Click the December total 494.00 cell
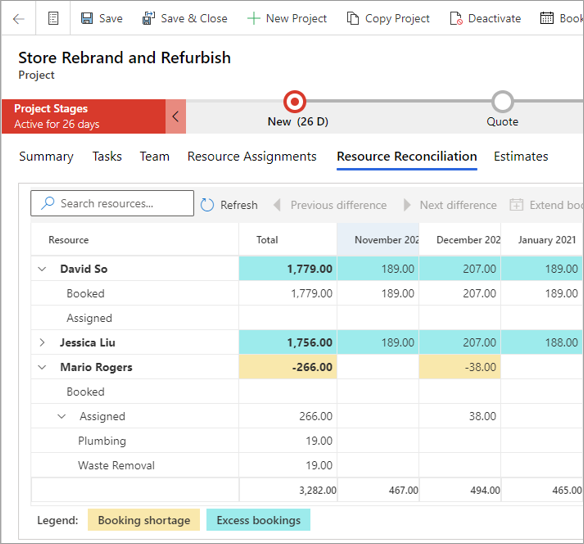Viewport: 584px width, 544px height. click(460, 490)
